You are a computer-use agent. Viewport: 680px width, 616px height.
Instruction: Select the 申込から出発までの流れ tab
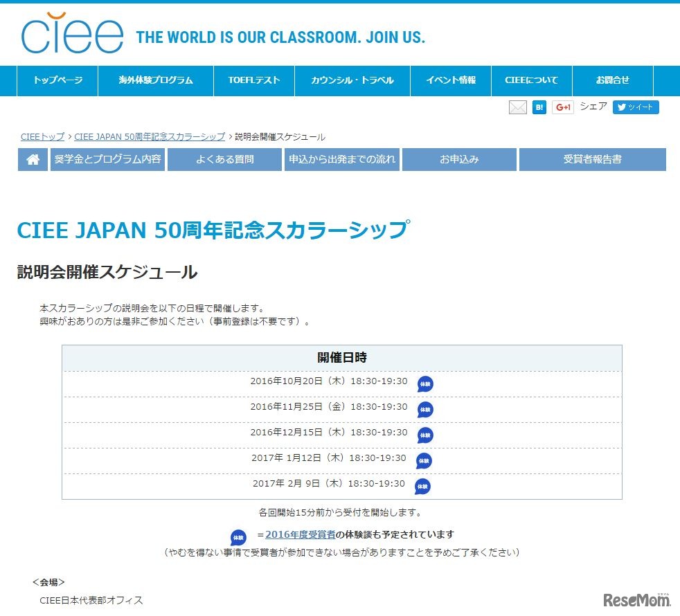tap(341, 159)
